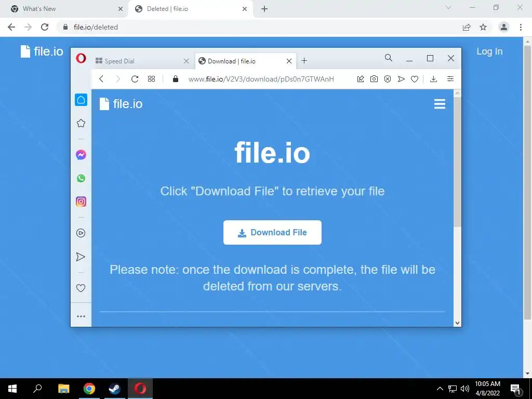This screenshot has height=399, width=532.
Task: Open Opera sidebar Bookmarks star icon
Action: point(81,123)
